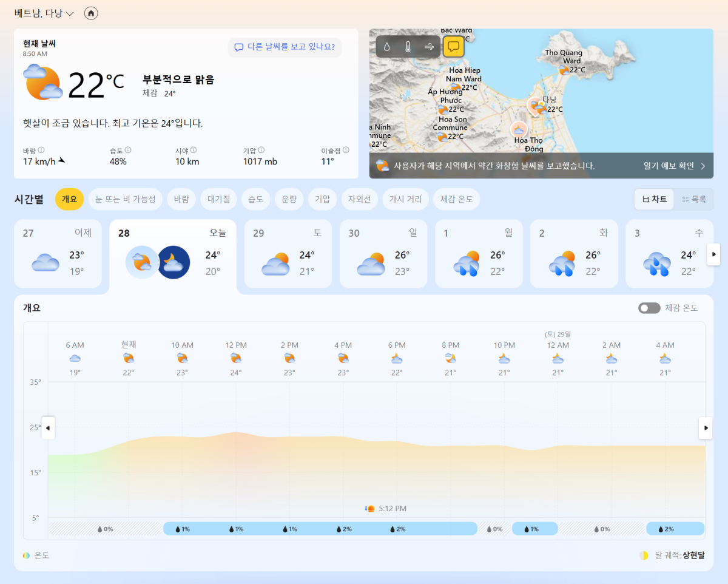This screenshot has width=728, height=584.
Task: Click the wind info icon
Action: tap(41, 150)
